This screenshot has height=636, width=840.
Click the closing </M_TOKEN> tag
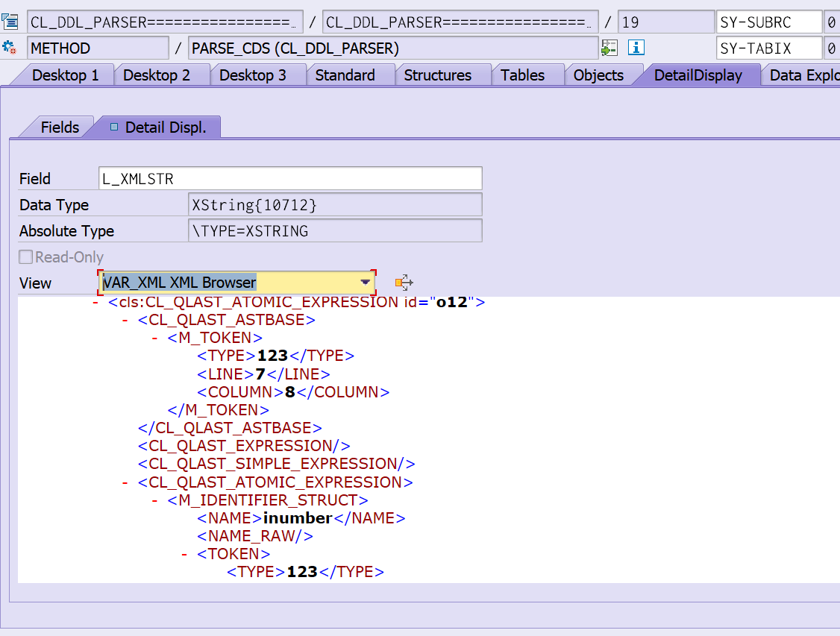(218, 410)
